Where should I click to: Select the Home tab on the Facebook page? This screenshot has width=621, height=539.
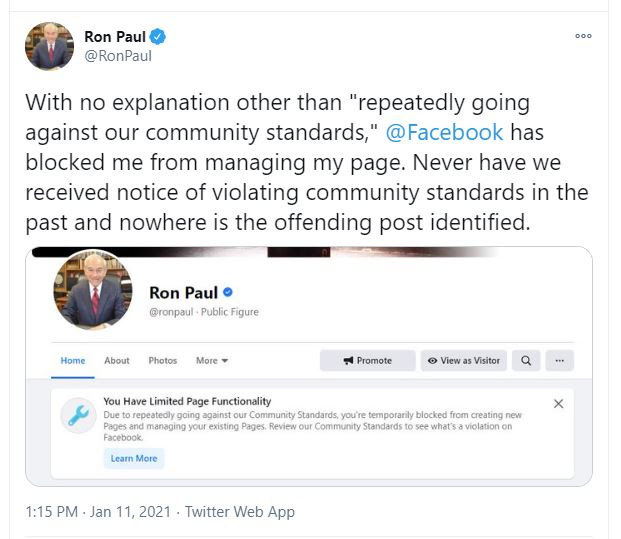[73, 360]
